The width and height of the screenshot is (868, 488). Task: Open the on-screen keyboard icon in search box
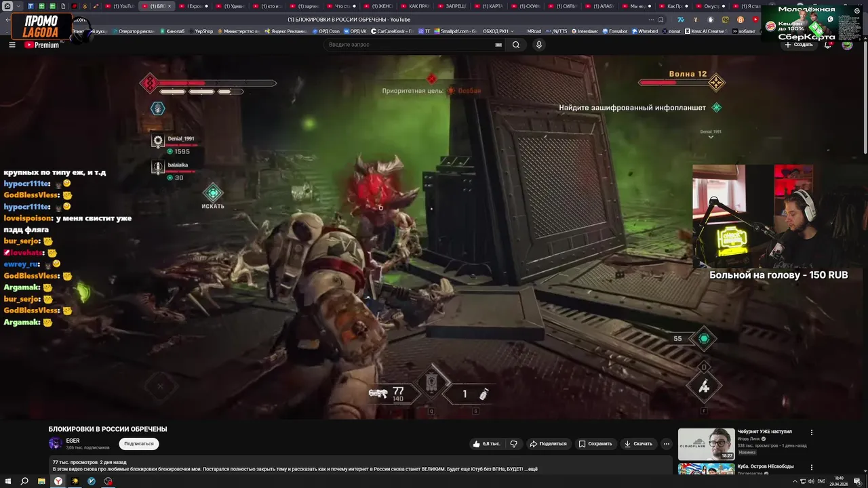pos(498,45)
